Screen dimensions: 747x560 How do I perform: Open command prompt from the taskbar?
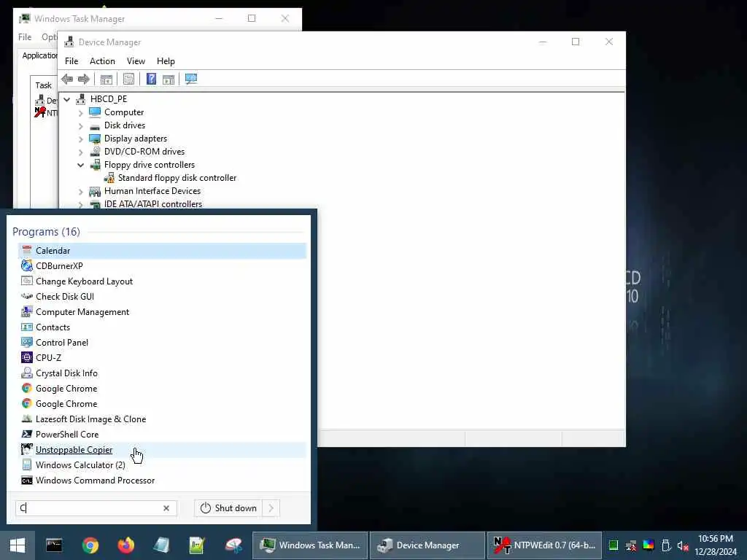coord(54,545)
